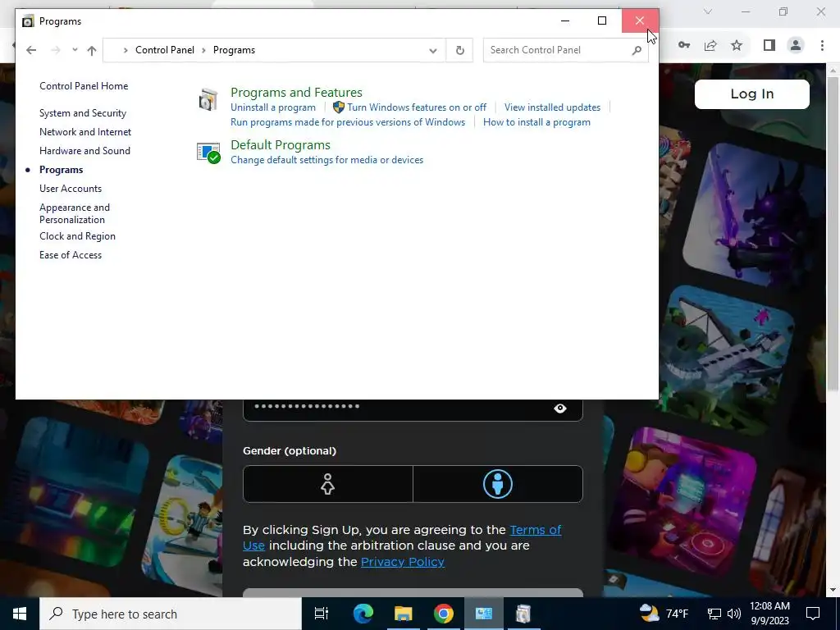The width and height of the screenshot is (840, 630).
Task: Click the Control Panel breadcrumb
Action: click(164, 50)
